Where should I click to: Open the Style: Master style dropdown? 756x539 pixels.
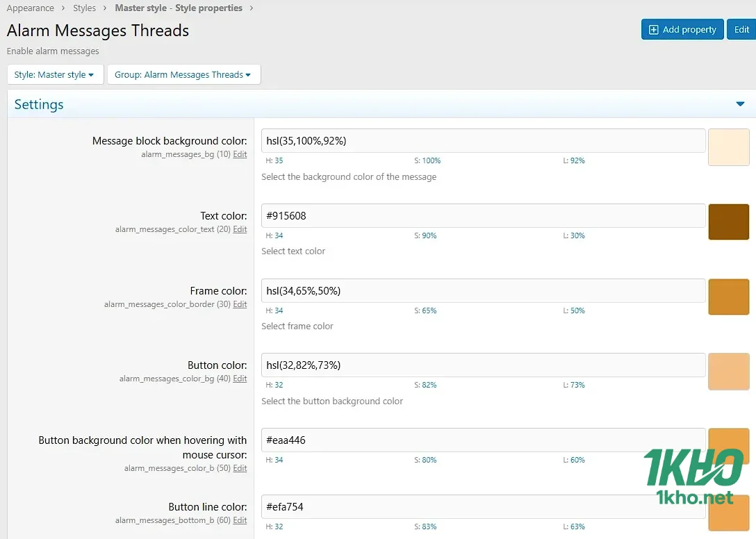click(55, 74)
